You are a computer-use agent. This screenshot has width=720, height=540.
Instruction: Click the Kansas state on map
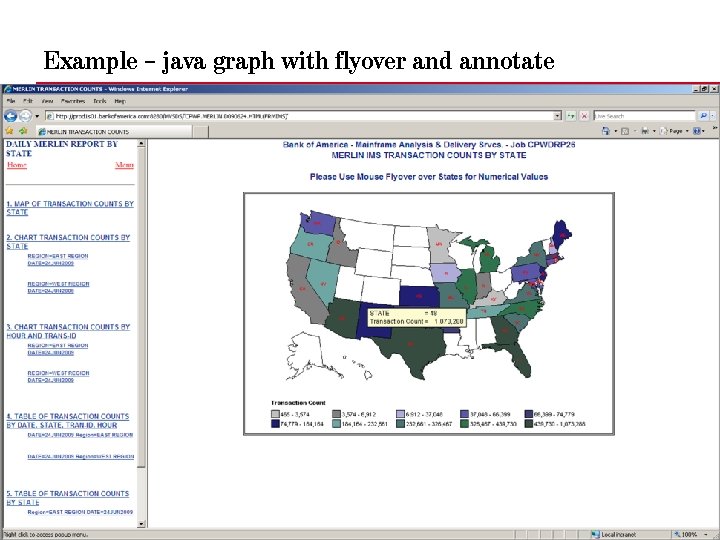point(419,296)
